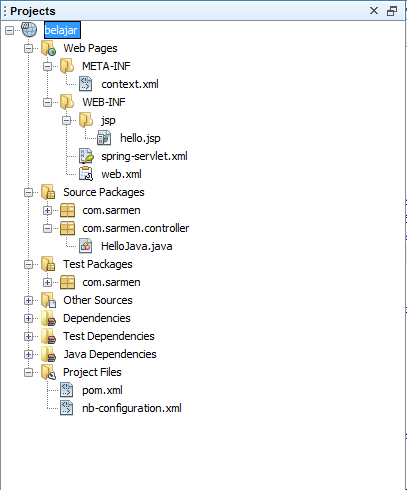Expand com.sarmen under Test Packages
The width and height of the screenshot is (407, 490).
(x=47, y=283)
